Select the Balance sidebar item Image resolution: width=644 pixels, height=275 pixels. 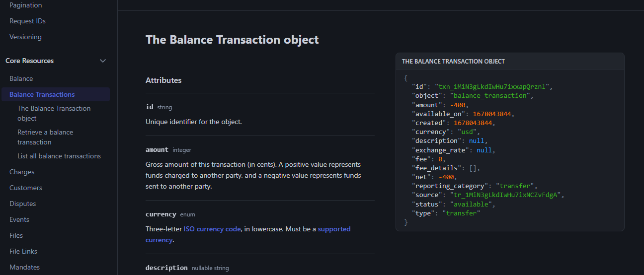pyautogui.click(x=21, y=79)
